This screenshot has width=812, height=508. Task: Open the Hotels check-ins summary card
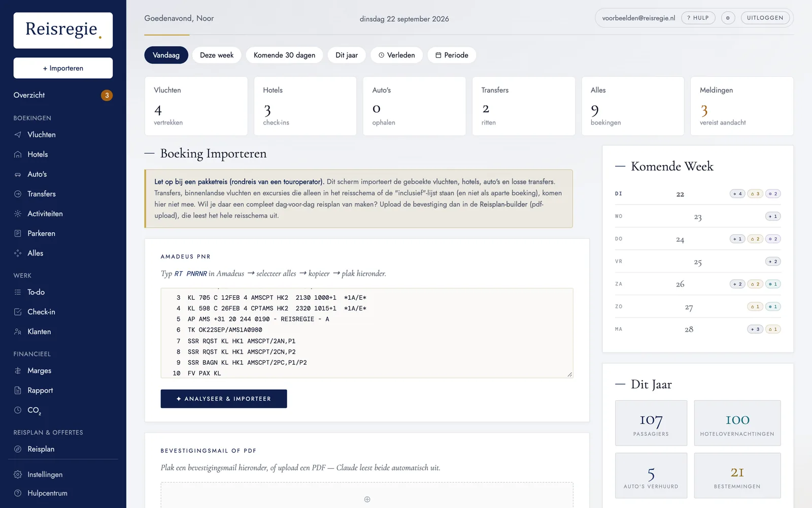coord(305,106)
